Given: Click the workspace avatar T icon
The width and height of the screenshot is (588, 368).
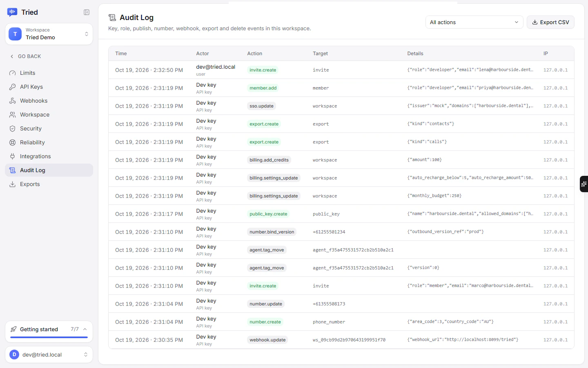Looking at the screenshot, I should coord(15,34).
